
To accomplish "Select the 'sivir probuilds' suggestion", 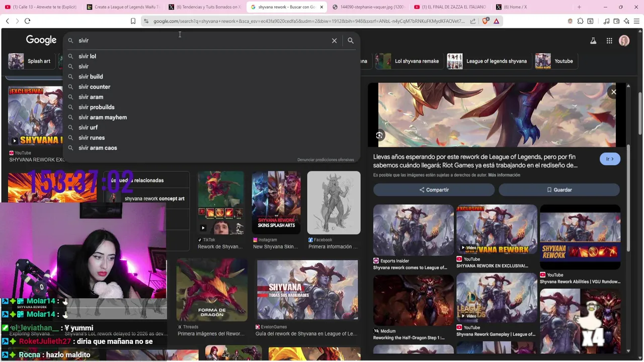I will click(211, 107).
